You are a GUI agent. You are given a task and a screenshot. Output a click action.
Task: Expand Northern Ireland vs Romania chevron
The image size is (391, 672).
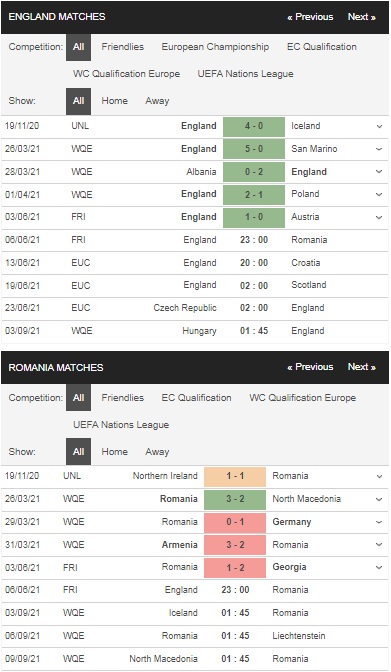tap(379, 477)
